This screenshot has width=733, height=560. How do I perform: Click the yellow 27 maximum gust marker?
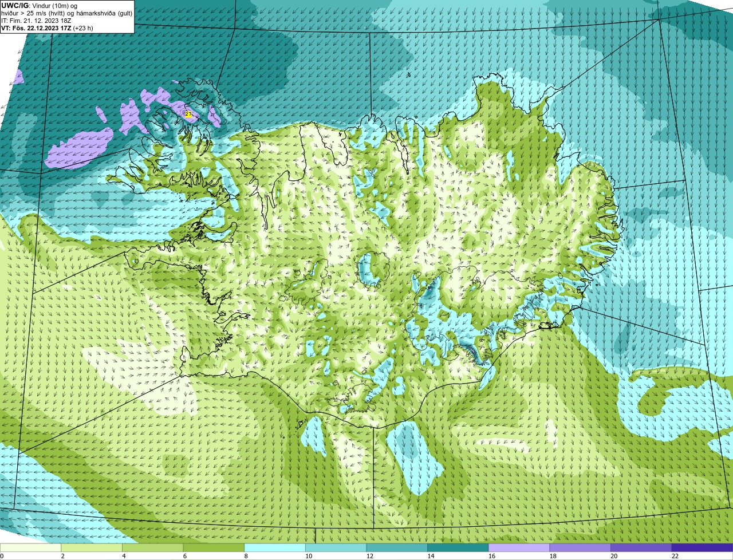pyautogui.click(x=188, y=115)
